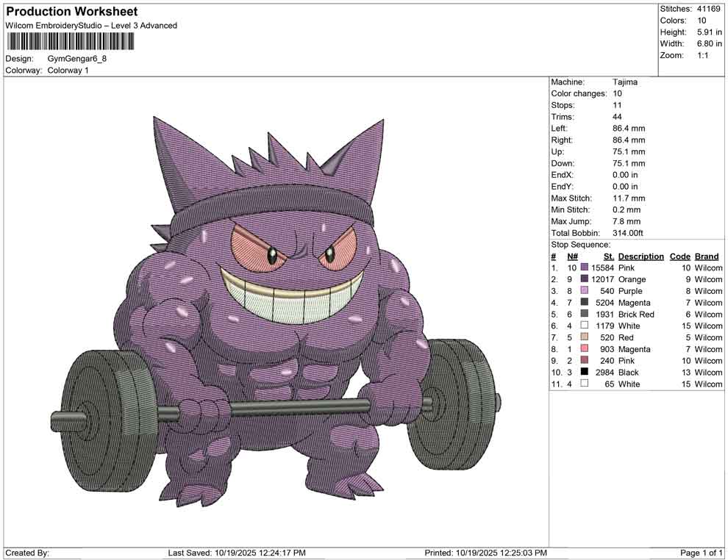Click the pink swatch in the 903 Magenta row
The width and height of the screenshot is (728, 560).
[585, 349]
